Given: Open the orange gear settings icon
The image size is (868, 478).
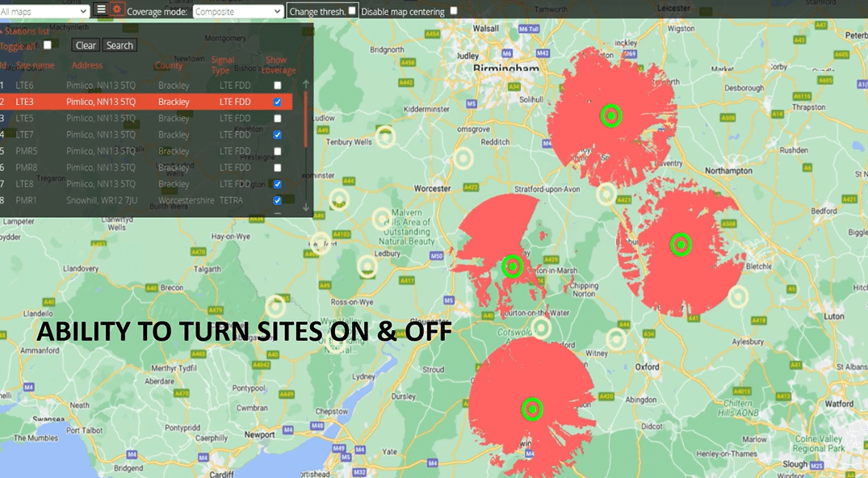Looking at the screenshot, I should (116, 10).
